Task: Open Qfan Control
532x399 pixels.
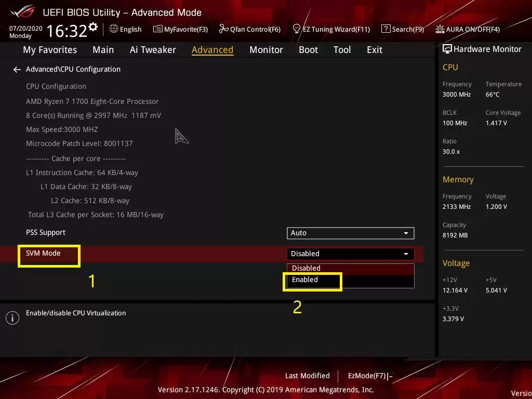Action: [249, 29]
